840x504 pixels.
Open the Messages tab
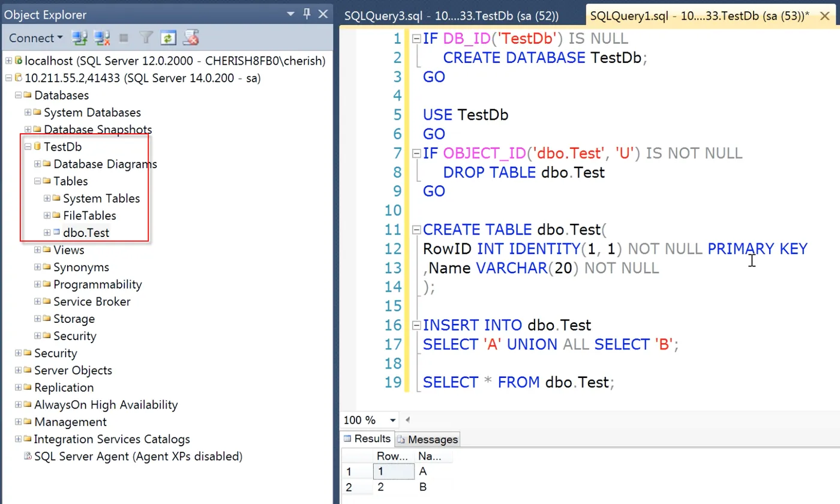pos(427,439)
